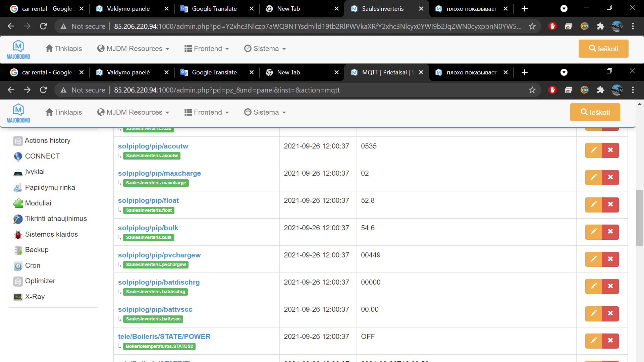Click the pencil edit icon for solpiplog/pip/acoutw
This screenshot has height=362, width=644.
(593, 150)
